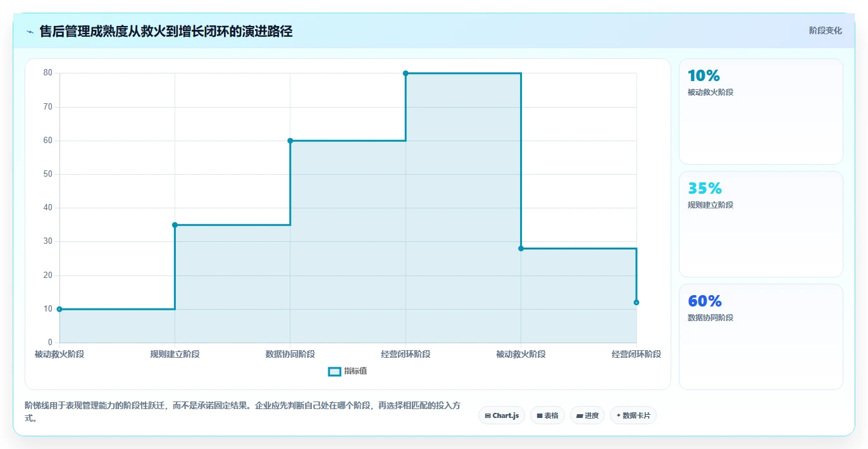Select the data point at value 12
This screenshot has width=868, height=449.
click(x=636, y=303)
